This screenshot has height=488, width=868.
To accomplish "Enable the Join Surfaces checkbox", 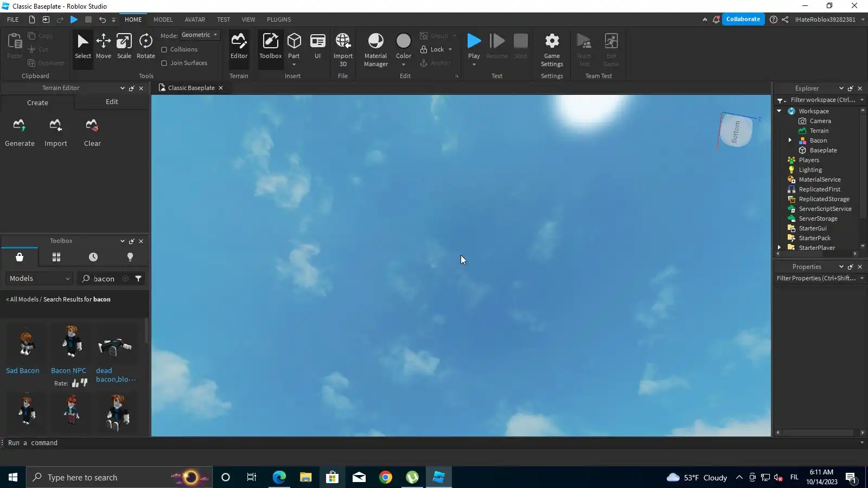I will pyautogui.click(x=164, y=63).
